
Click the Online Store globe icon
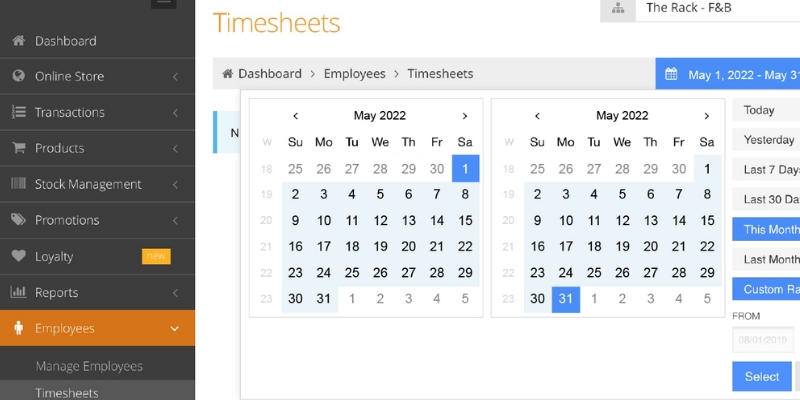point(18,76)
